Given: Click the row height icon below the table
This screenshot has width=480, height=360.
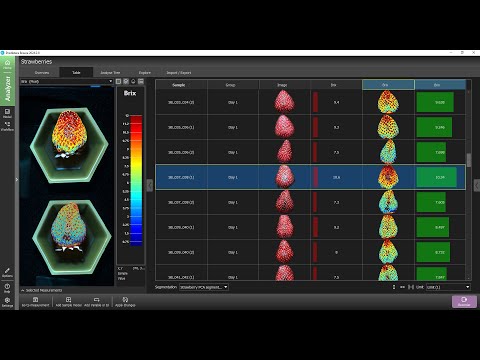Looking at the screenshot, I should pyautogui.click(x=394, y=287).
